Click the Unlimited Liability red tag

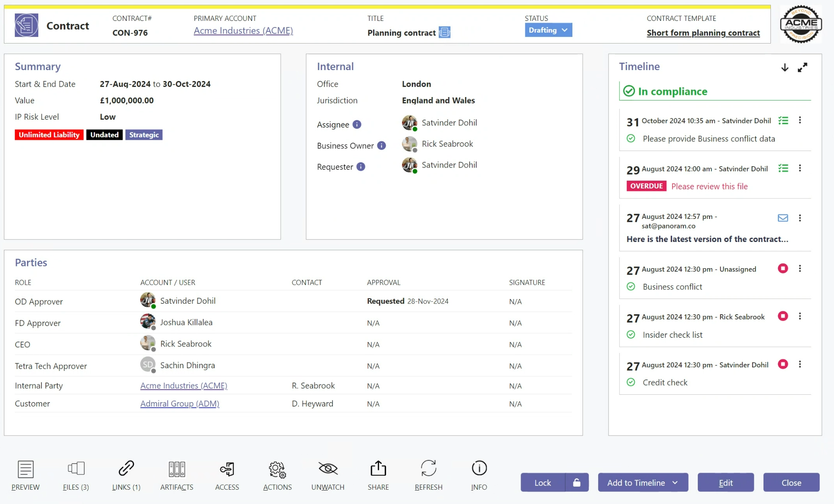(49, 135)
